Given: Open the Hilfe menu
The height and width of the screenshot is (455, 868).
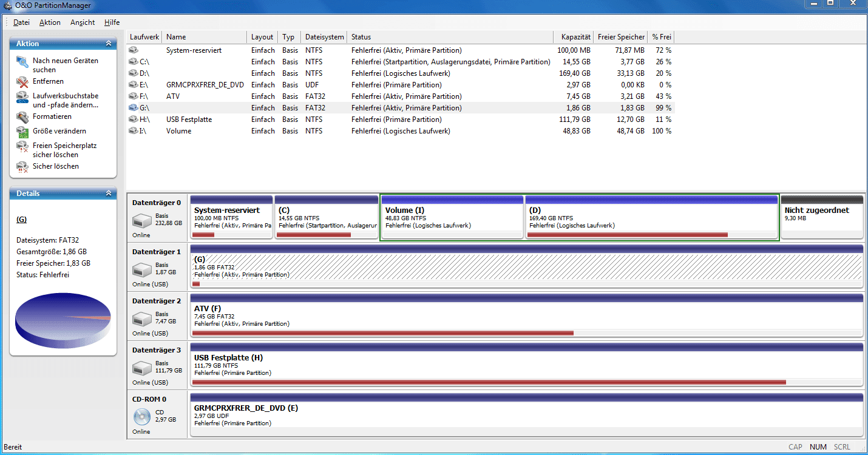Looking at the screenshot, I should (x=112, y=22).
